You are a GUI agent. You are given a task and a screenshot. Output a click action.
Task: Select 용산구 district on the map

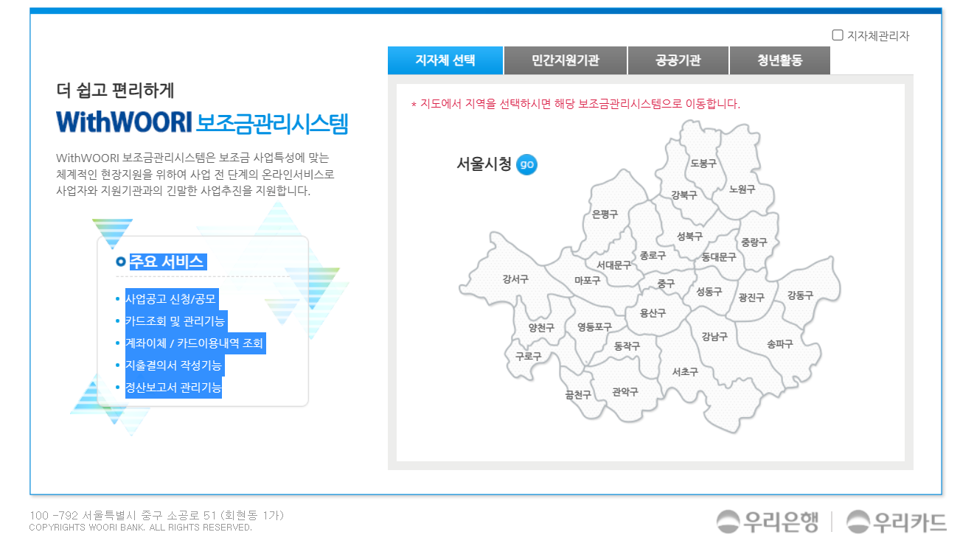tap(653, 312)
